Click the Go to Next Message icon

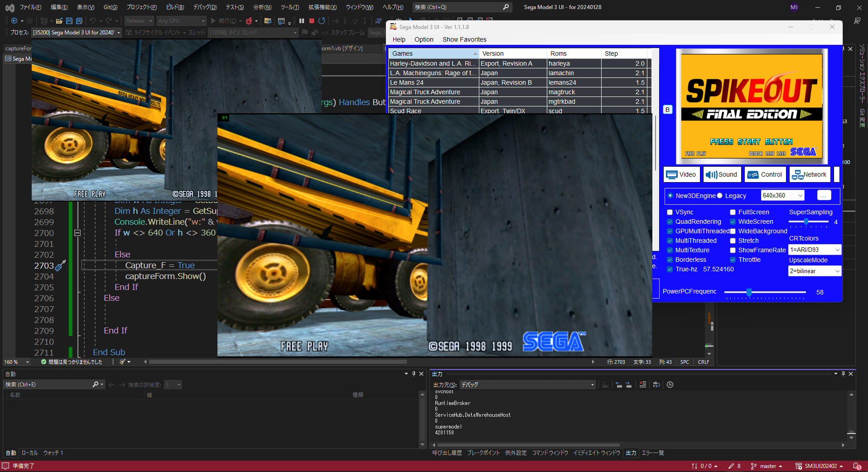629,385
